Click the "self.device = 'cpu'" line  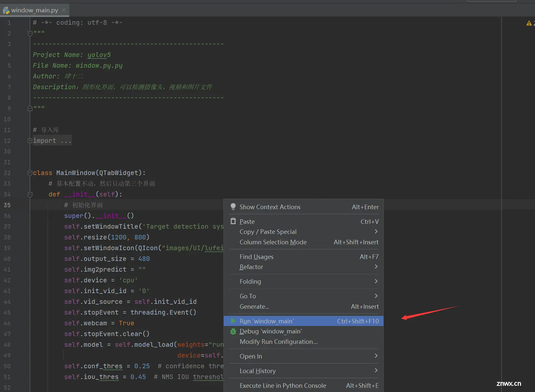tap(101, 280)
